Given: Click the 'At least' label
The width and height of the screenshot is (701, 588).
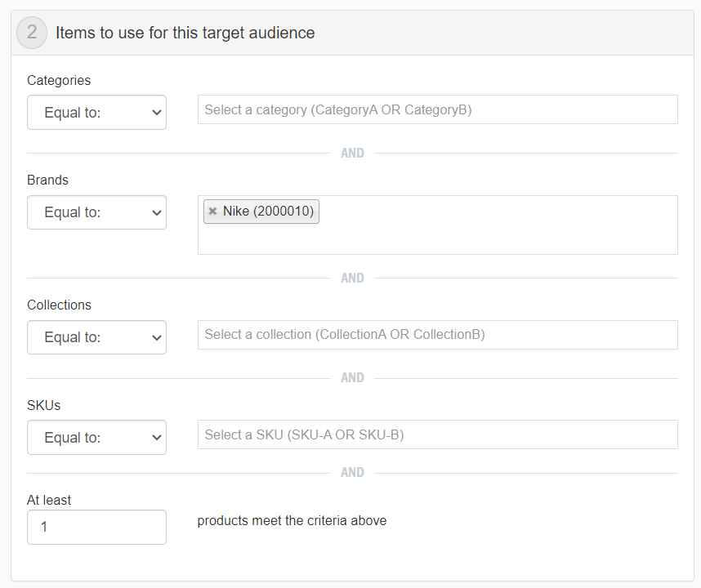Looking at the screenshot, I should pos(50,500).
